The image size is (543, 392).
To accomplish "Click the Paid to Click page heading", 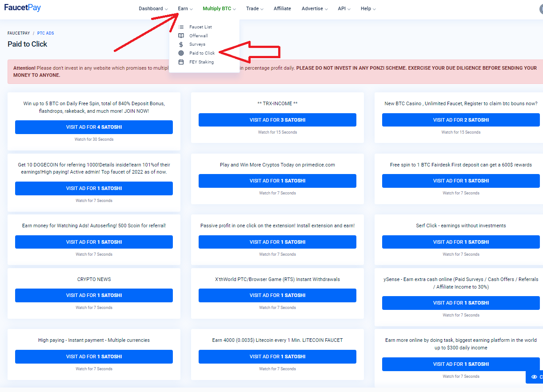I will pos(27,44).
